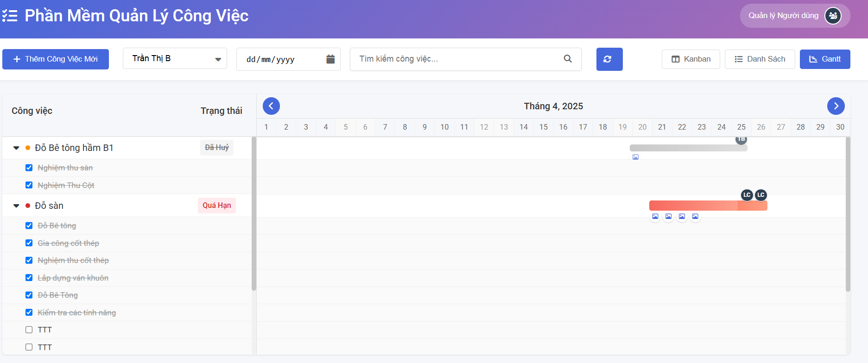Image resolution: width=868 pixels, height=363 pixels.
Task: Click the red priority dot of Đổ sàn
Action: (28, 206)
